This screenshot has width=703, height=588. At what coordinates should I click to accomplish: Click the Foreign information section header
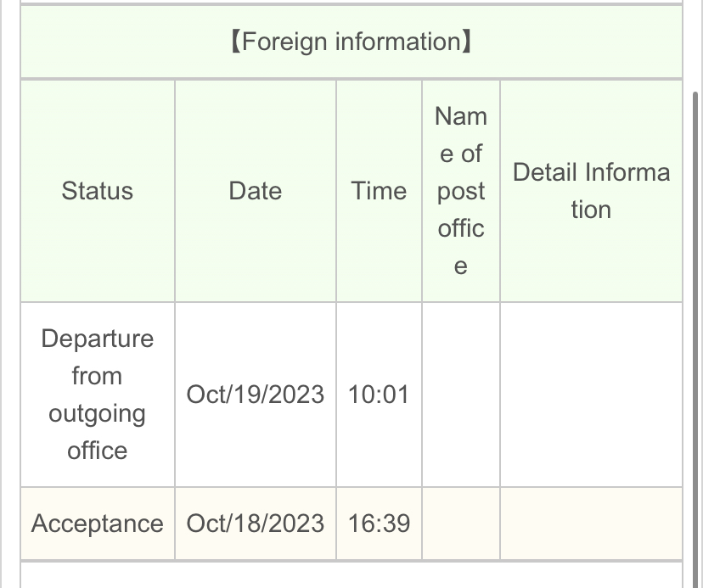(351, 42)
